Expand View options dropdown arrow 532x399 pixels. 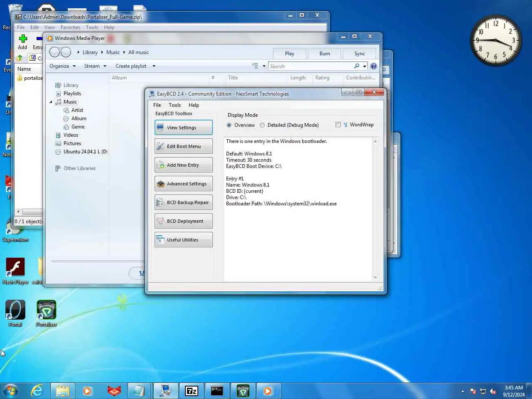pos(264,66)
